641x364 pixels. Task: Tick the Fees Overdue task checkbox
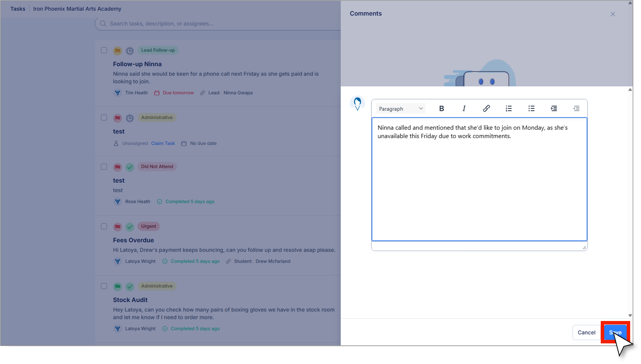click(104, 226)
